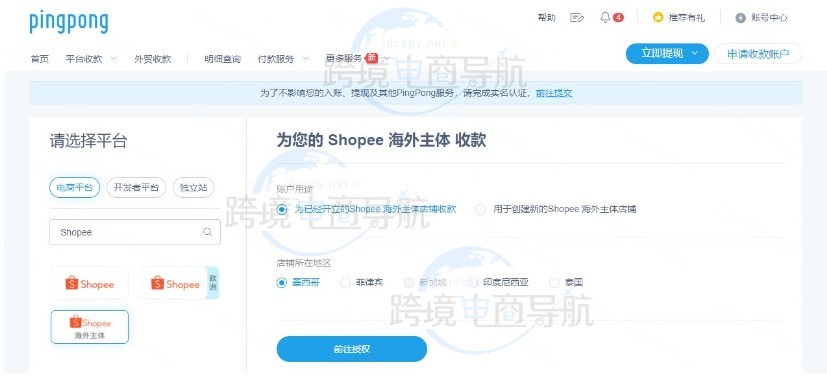Choose 印度尼西亚 as store region
Viewport: 827px width, 377px height.
[473, 283]
